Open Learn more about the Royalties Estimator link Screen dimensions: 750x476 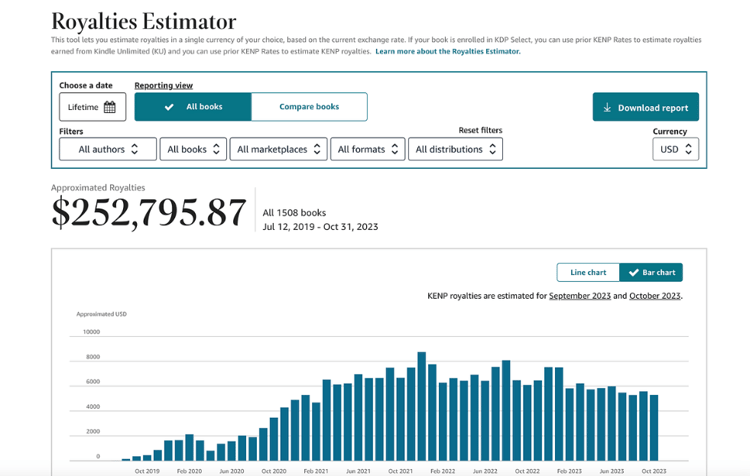[448, 51]
